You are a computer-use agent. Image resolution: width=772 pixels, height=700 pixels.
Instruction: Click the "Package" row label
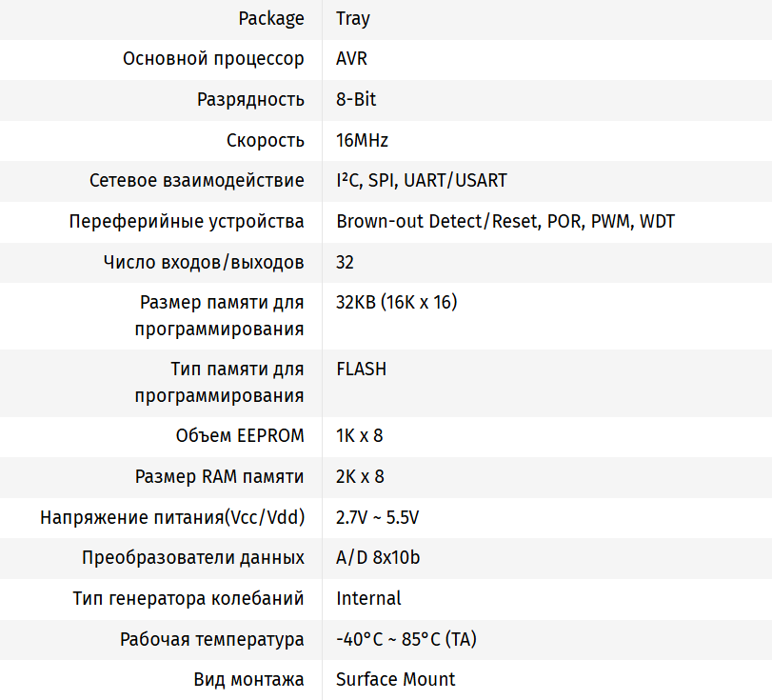coord(271,19)
